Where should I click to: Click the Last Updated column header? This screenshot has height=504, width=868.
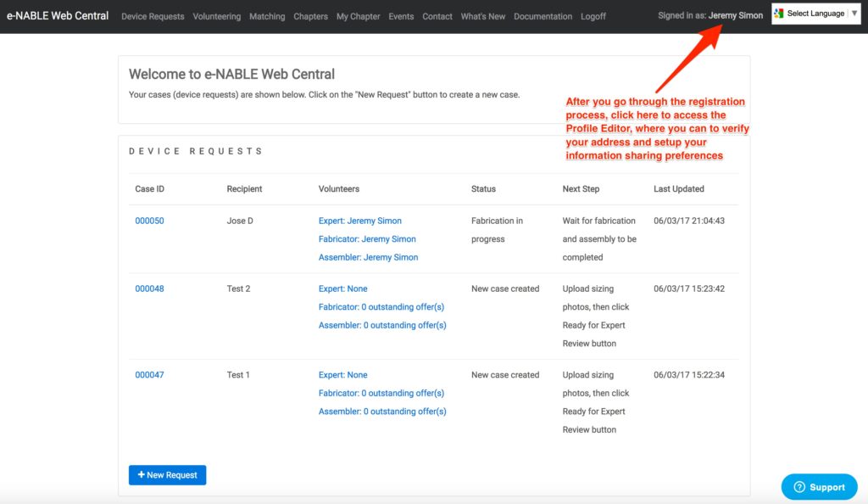[679, 189]
